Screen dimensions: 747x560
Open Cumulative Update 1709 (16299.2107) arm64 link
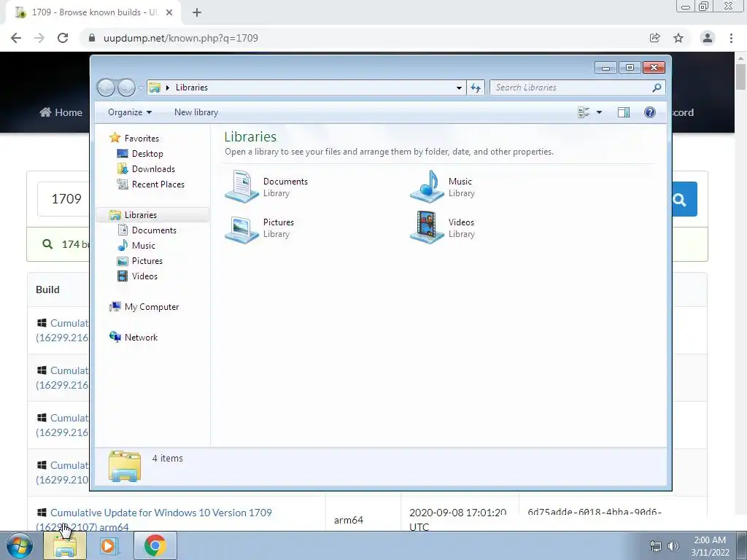click(154, 519)
